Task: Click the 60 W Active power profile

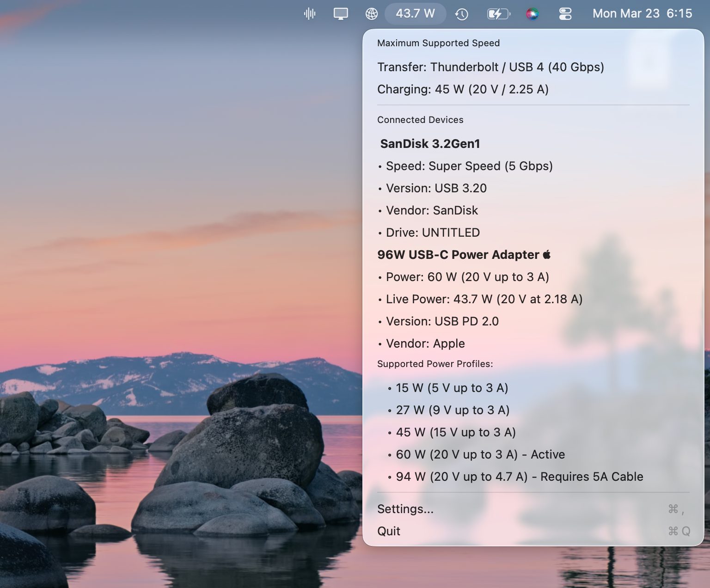Action: [477, 454]
